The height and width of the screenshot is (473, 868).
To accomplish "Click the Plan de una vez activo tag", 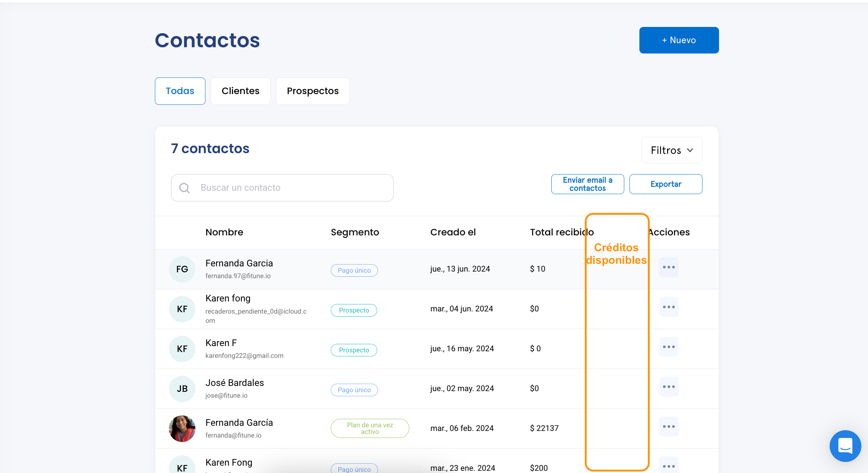I will pyautogui.click(x=370, y=428).
